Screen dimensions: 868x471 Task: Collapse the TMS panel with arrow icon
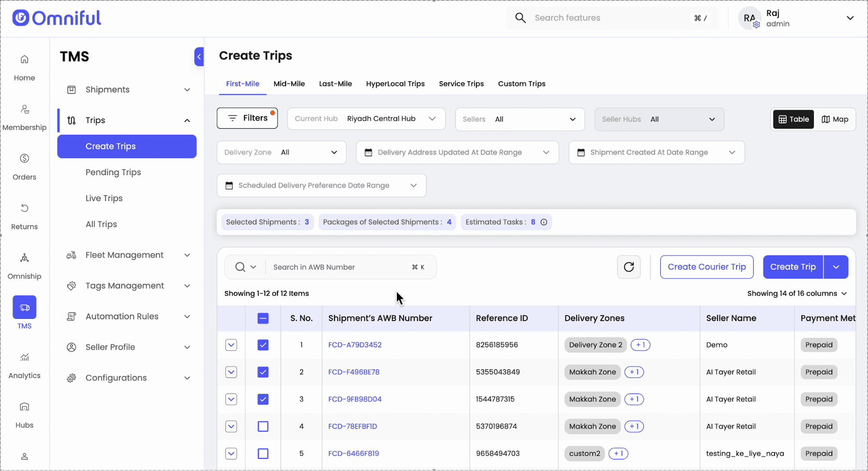[199, 56]
